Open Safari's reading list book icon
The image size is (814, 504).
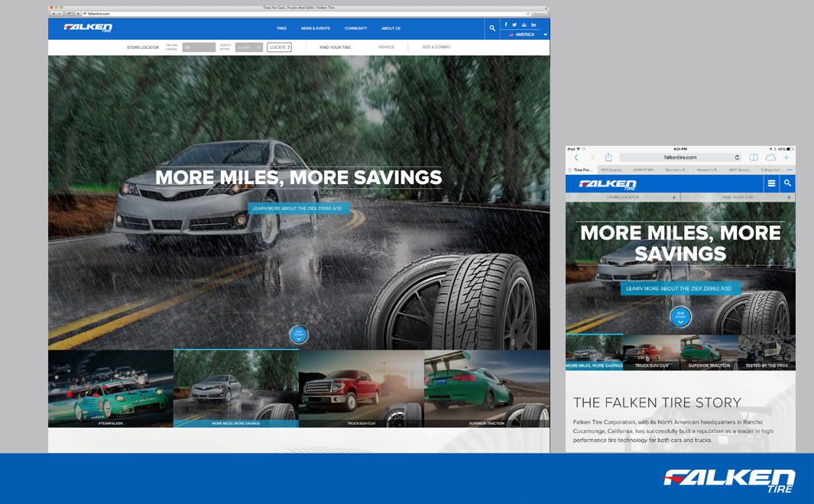pyautogui.click(x=753, y=157)
